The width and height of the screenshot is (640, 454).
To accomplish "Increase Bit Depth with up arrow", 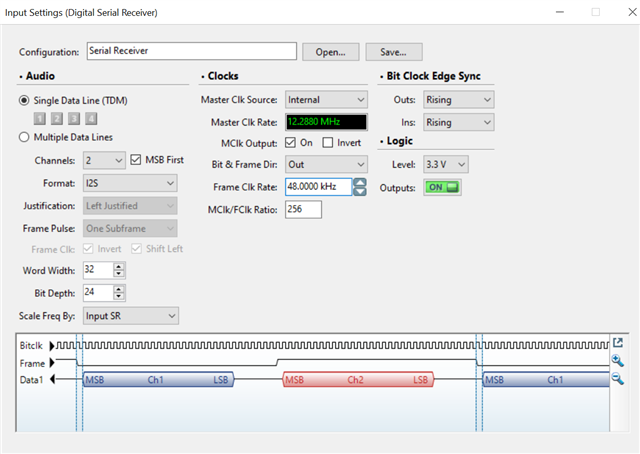I will click(x=118, y=289).
